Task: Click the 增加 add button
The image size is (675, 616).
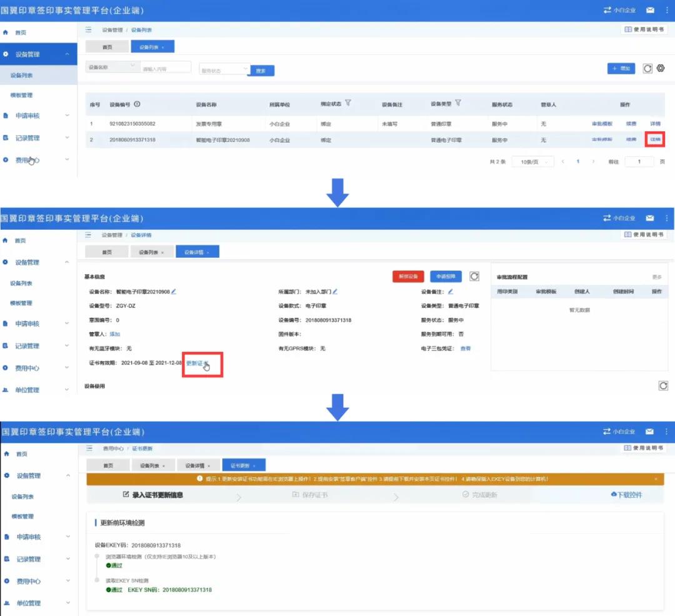Action: [x=621, y=68]
